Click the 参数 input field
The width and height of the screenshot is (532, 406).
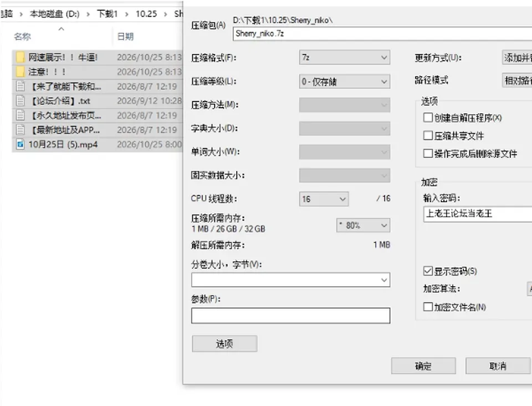tap(290, 316)
